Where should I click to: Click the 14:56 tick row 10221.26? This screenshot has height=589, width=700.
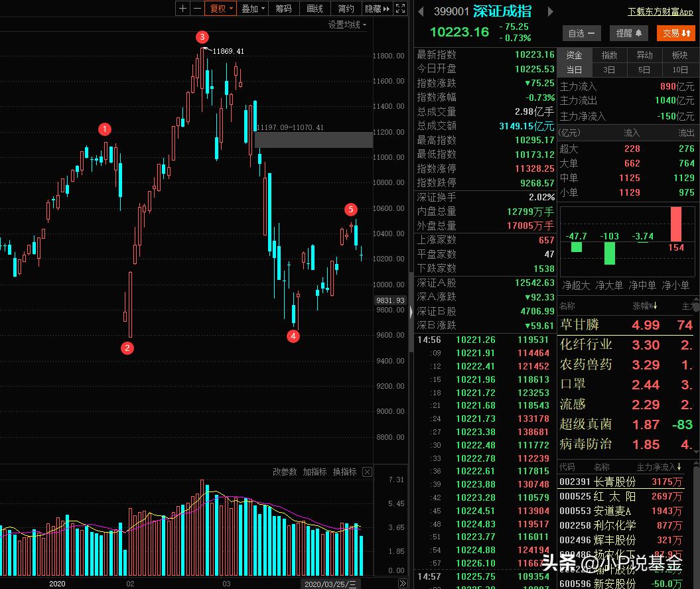(484, 340)
